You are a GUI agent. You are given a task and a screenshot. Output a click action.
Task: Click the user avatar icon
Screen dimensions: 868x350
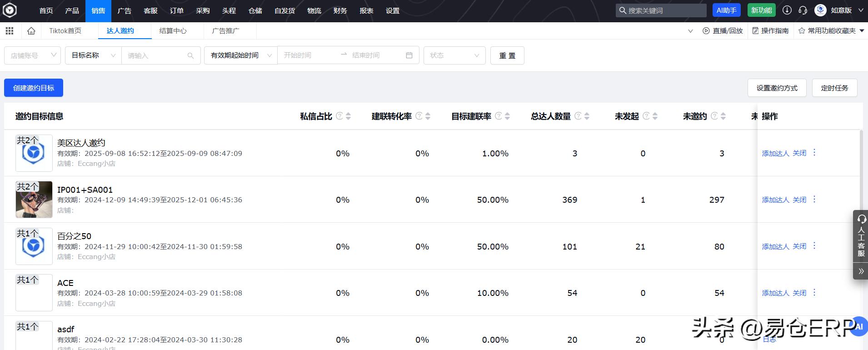(820, 10)
